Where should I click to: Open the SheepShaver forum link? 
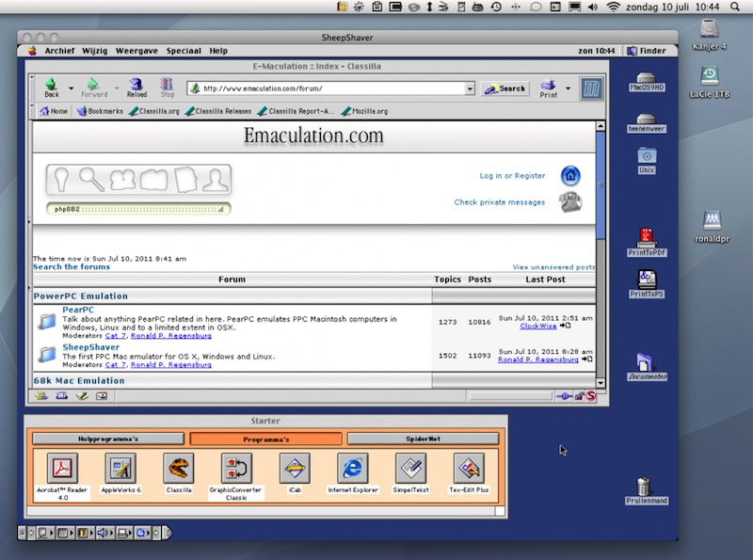[90, 347]
